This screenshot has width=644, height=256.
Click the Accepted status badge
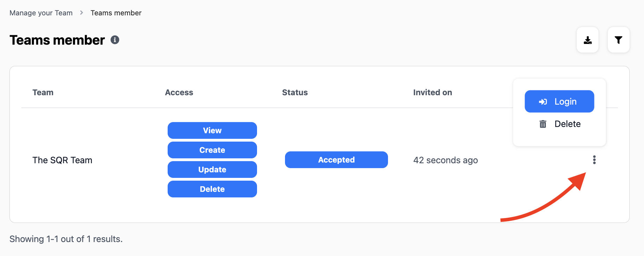tap(336, 160)
